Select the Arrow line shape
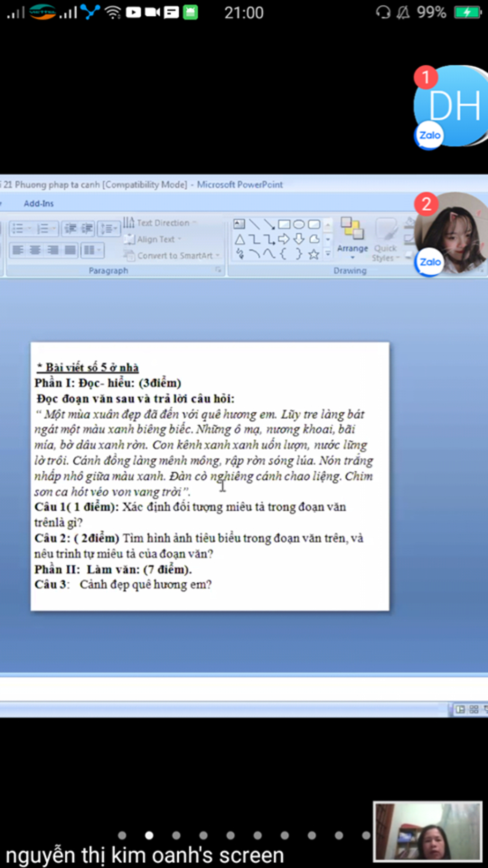The image size is (488, 868). click(x=269, y=224)
